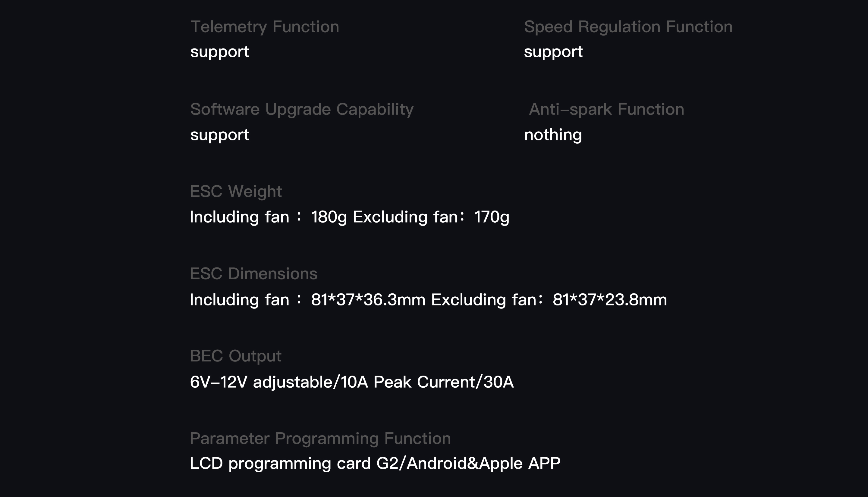This screenshot has width=868, height=497.
Task: Select the support value under Telemetry Function
Action: [219, 52]
